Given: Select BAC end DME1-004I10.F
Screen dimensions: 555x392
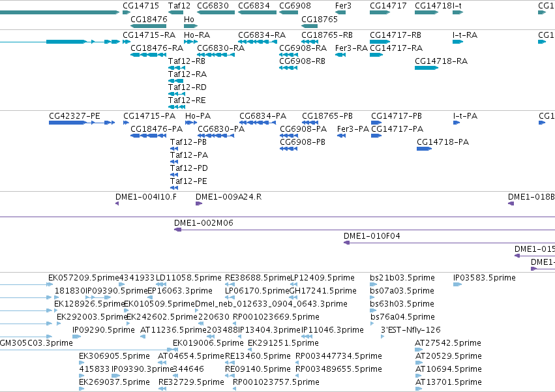Looking at the screenshot, I should (x=146, y=197).
